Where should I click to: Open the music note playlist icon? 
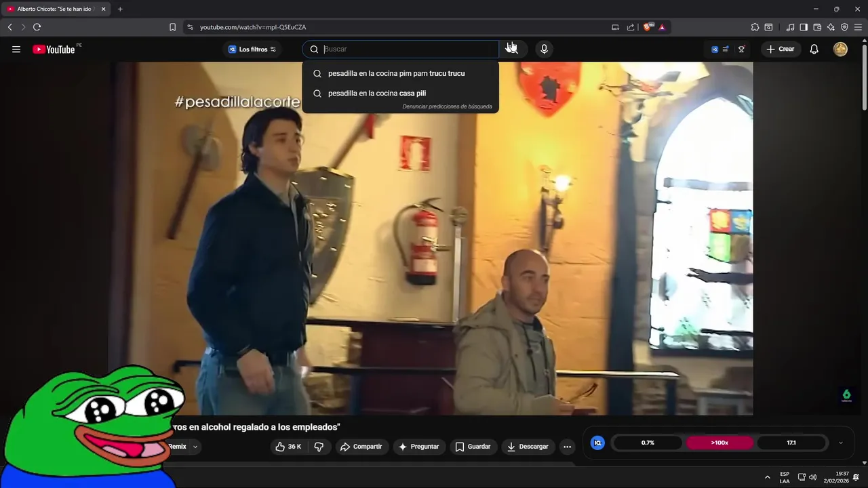[790, 27]
